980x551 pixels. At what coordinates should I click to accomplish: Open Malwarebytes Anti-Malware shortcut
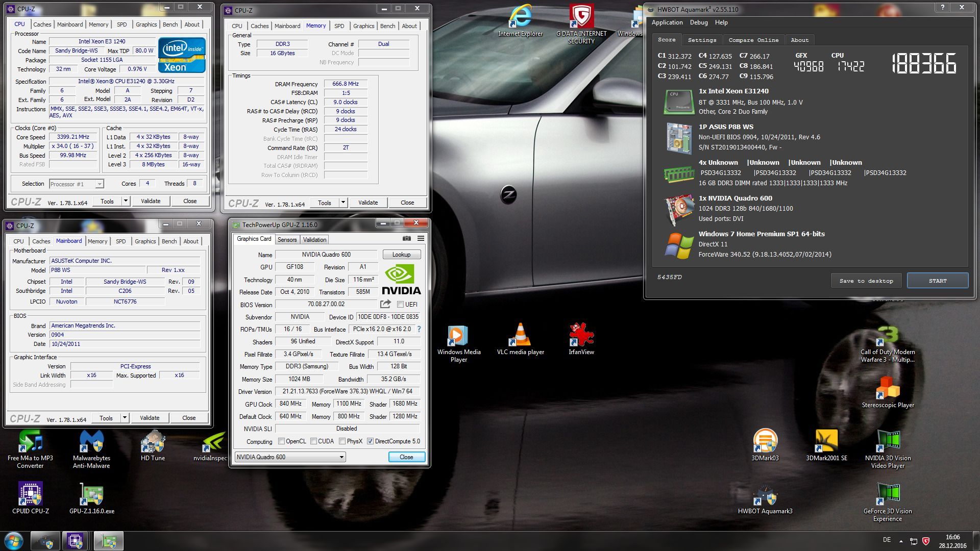(91, 449)
